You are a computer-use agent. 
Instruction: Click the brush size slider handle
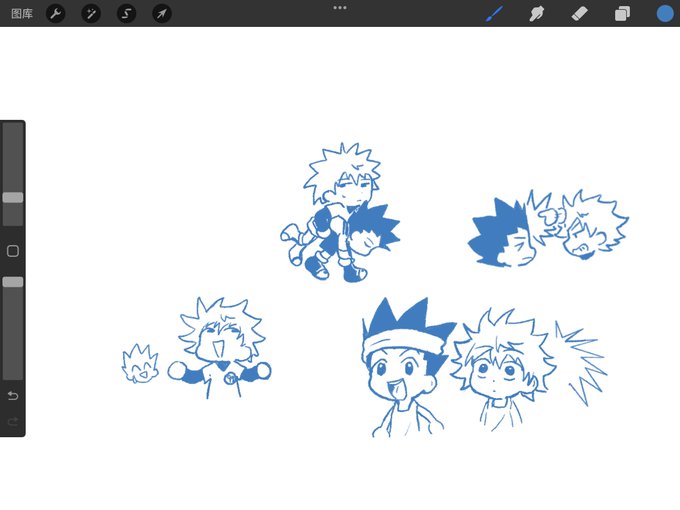pyautogui.click(x=13, y=198)
